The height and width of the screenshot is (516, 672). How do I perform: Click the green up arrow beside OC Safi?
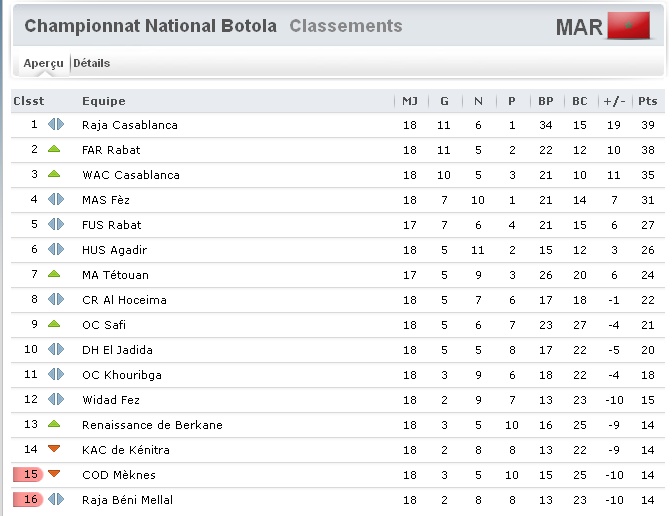(x=54, y=324)
